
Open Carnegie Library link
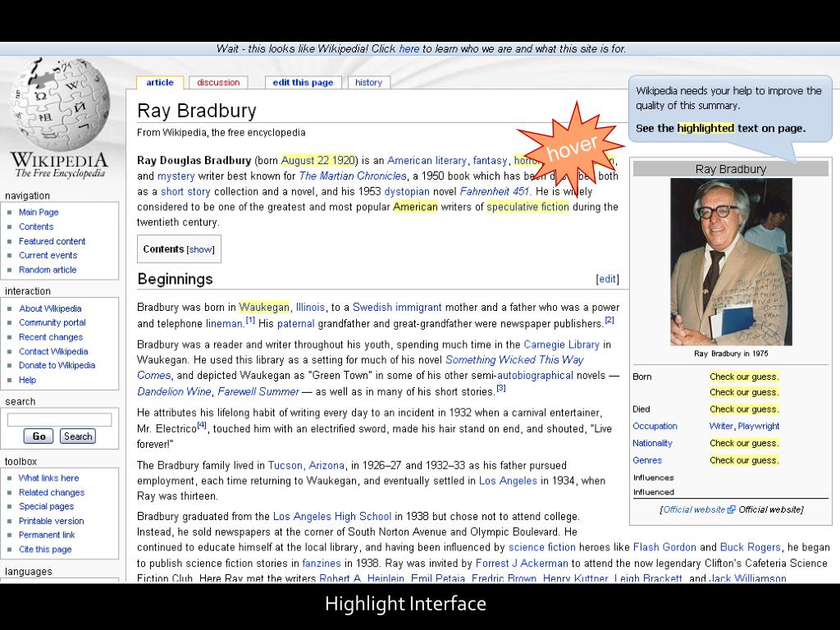coord(561,345)
